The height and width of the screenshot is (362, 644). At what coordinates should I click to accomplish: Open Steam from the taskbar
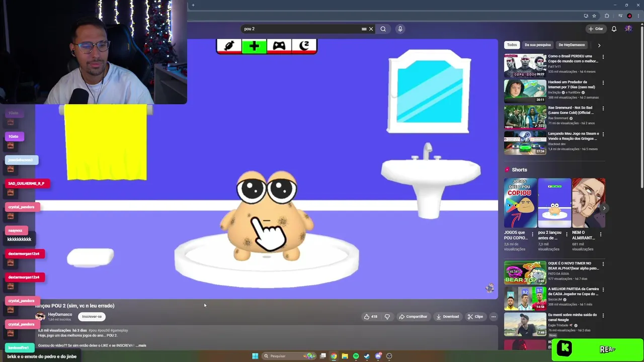click(x=367, y=356)
